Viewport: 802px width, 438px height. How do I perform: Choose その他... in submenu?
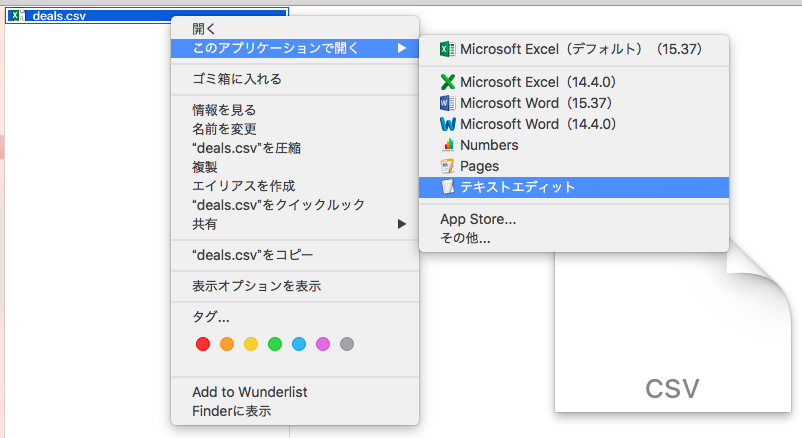click(574, 238)
